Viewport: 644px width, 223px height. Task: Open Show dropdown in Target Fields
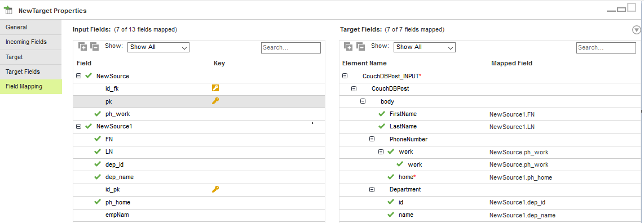pyautogui.click(x=424, y=47)
